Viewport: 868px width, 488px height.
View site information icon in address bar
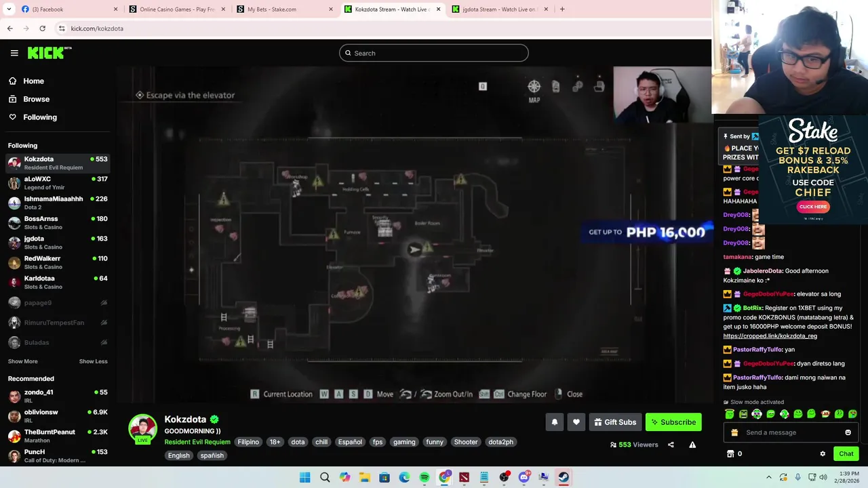62,28
